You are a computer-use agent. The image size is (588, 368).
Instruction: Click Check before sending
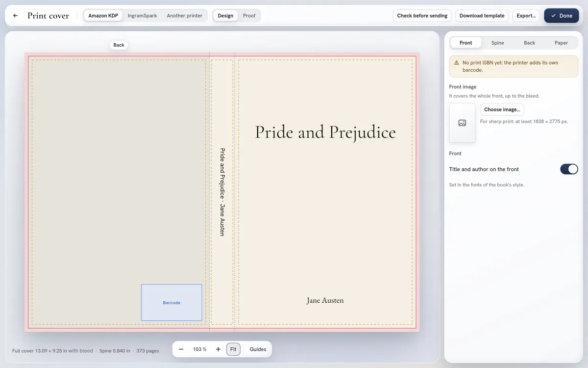[422, 16]
